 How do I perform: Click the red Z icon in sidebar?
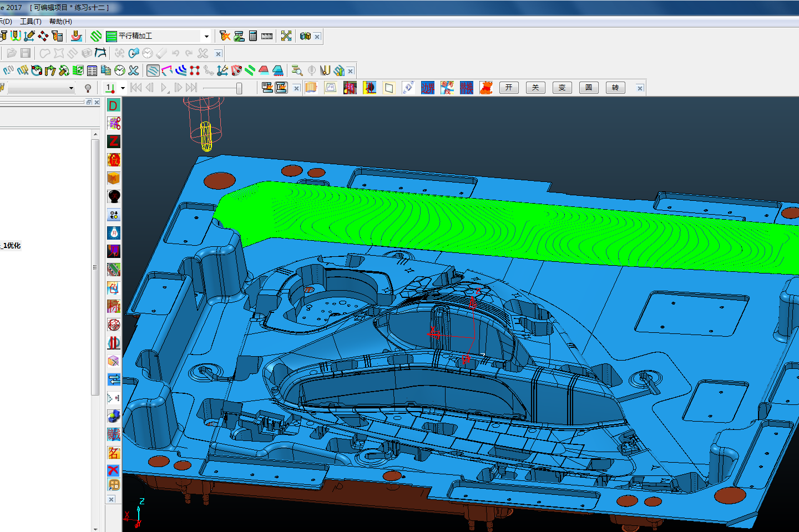[114, 141]
